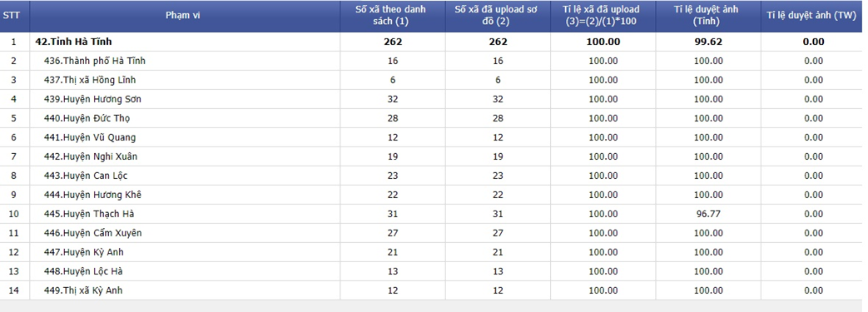Click the "Tỉ lệ duyệt ảnh (TW)" header

(811, 16)
